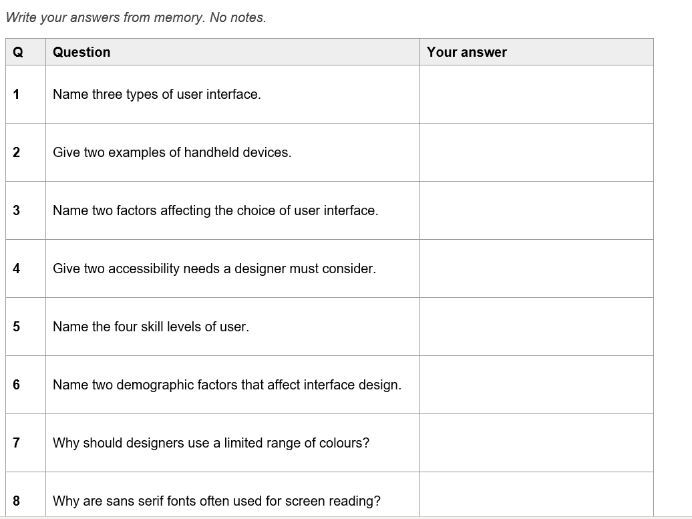The width and height of the screenshot is (692, 519).
Task: Click the answer cell for question 5
Action: pos(536,327)
